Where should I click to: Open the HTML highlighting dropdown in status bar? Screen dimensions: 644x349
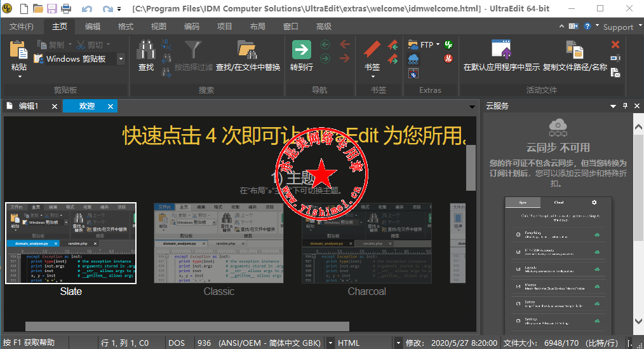398,343
